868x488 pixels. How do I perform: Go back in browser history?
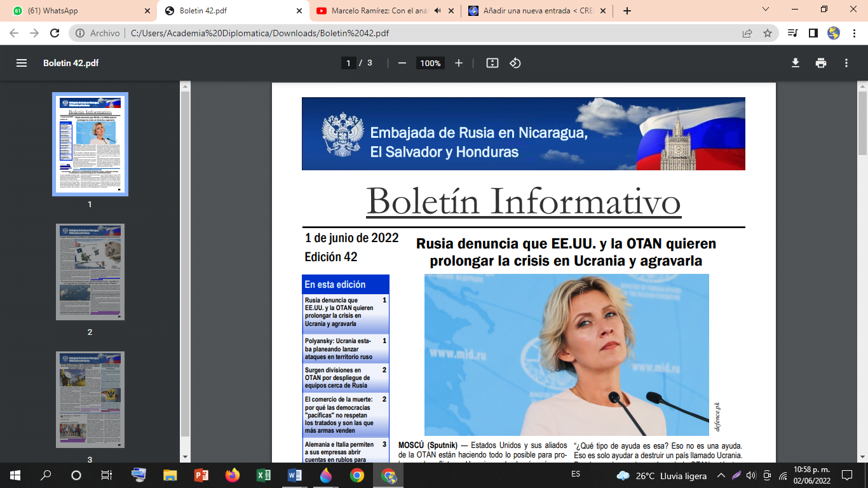pyautogui.click(x=14, y=33)
